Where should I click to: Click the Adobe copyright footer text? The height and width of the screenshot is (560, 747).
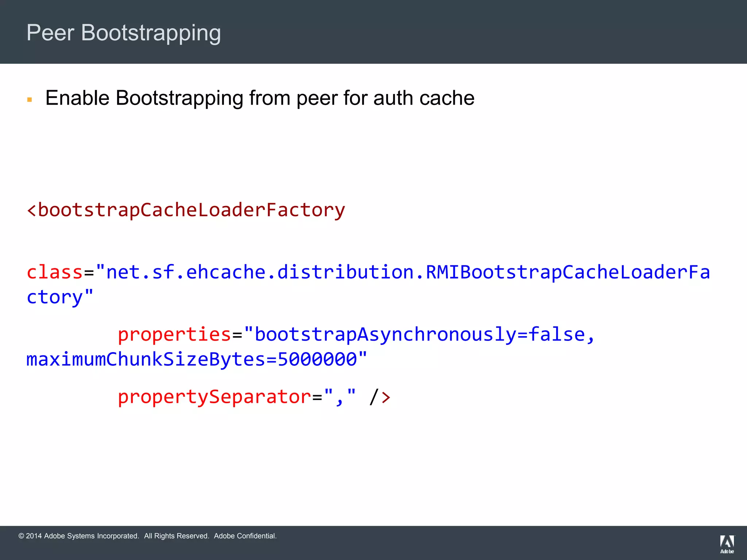(x=148, y=536)
